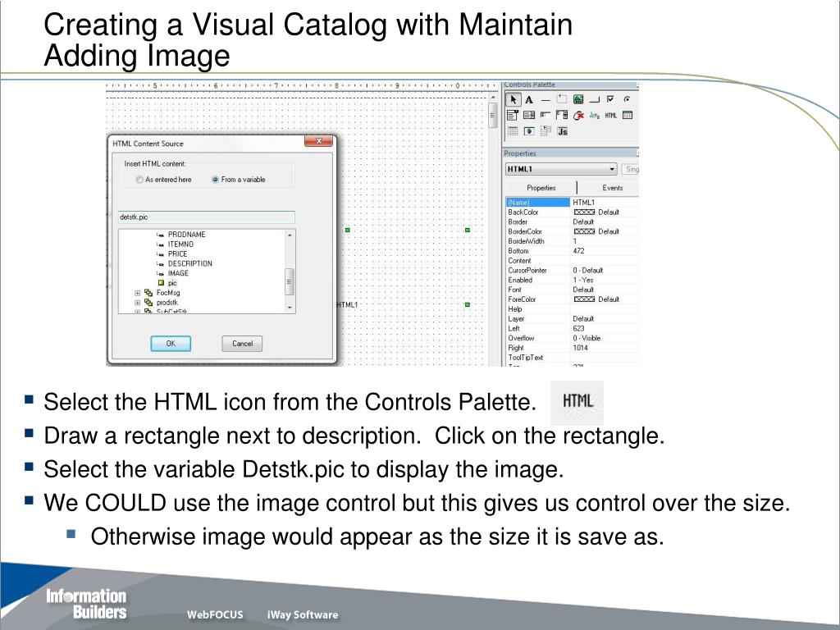Click the BackColor swatch
Viewport: 840px width, 630px height.
[x=584, y=212]
